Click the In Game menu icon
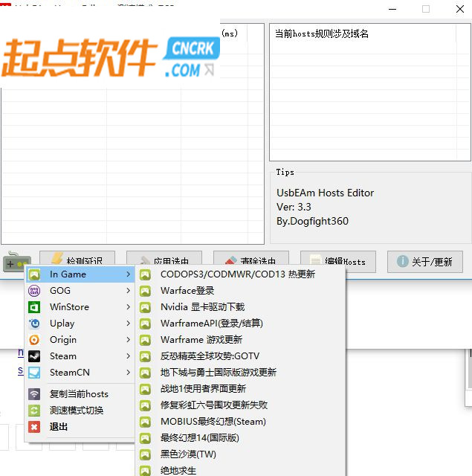Viewport: 472px width, 476px height. click(x=34, y=274)
